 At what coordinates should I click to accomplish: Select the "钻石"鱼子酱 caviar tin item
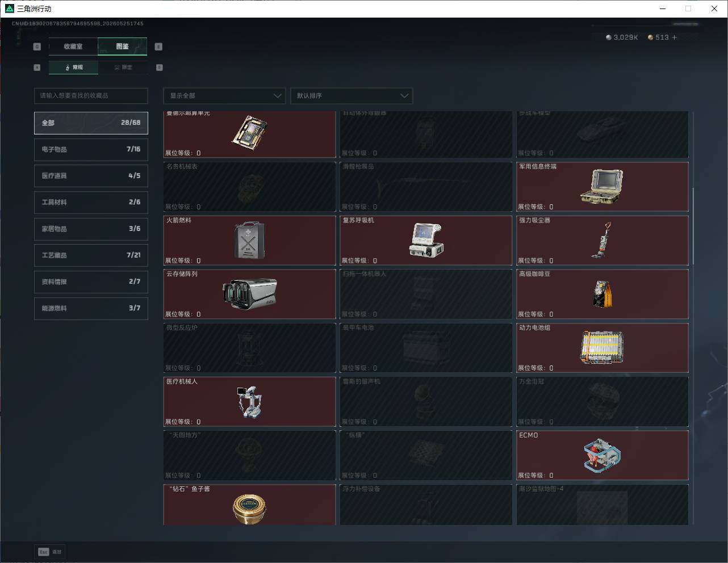pos(250,505)
